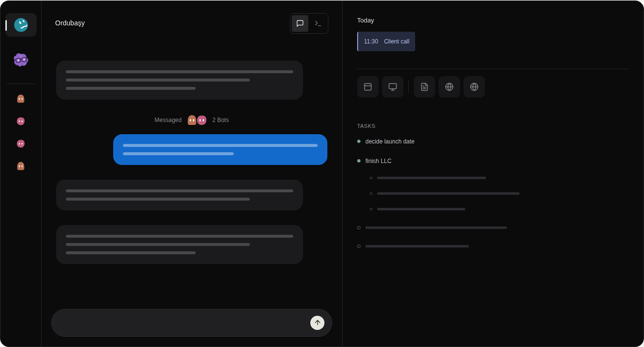Open the pink ghost bot directly below the top orange ghost
The image size is (644, 347).
pyautogui.click(x=20, y=121)
